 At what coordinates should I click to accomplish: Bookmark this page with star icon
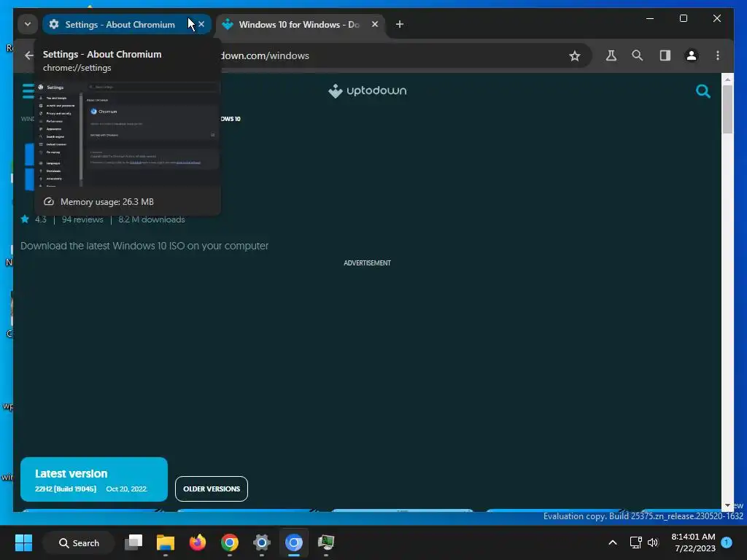tap(575, 56)
